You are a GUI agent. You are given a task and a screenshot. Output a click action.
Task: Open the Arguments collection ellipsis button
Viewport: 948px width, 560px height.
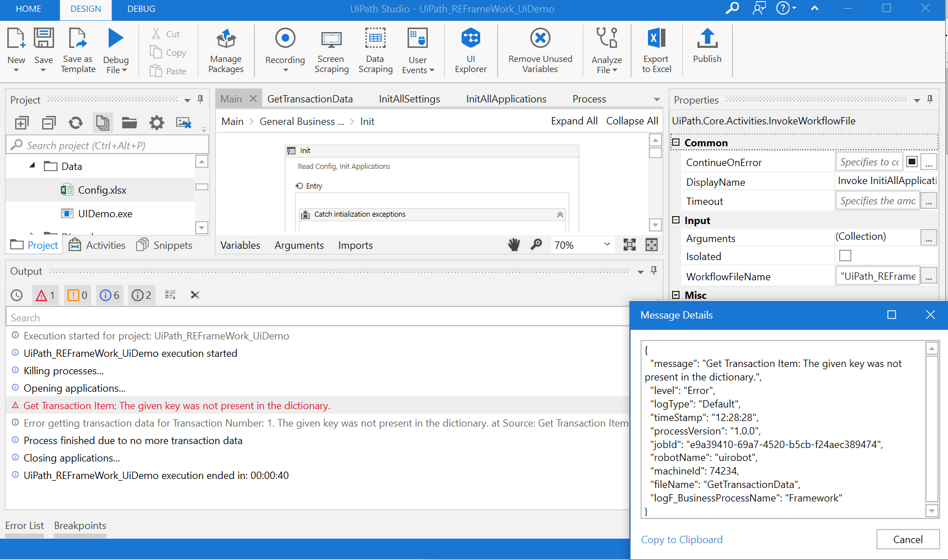coord(929,238)
